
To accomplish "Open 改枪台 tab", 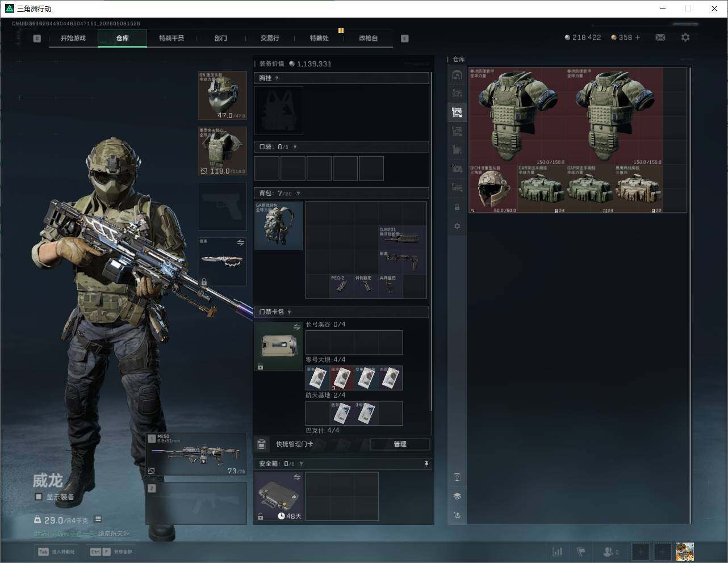I will point(368,38).
